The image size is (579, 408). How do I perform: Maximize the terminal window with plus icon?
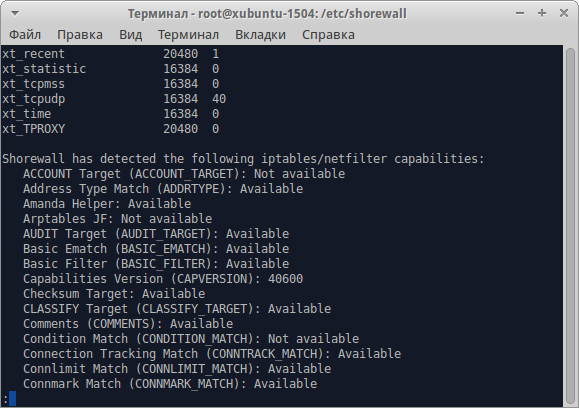tap(542, 13)
